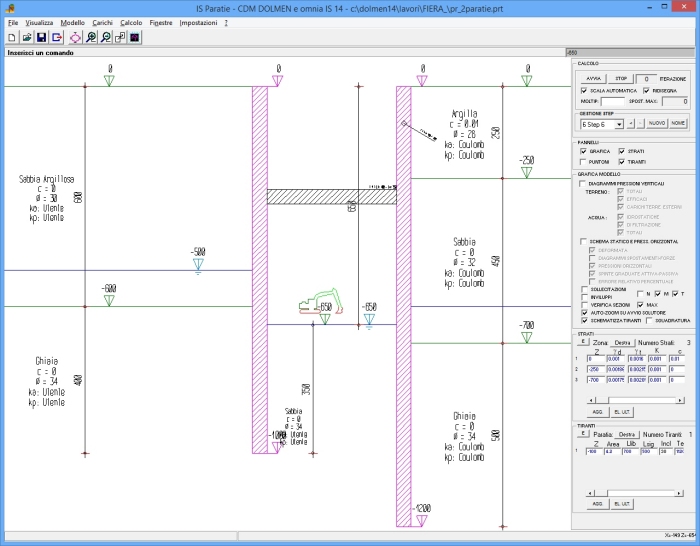Toggle the Scala Automatica checkbox
The image size is (700, 546).
point(583,91)
